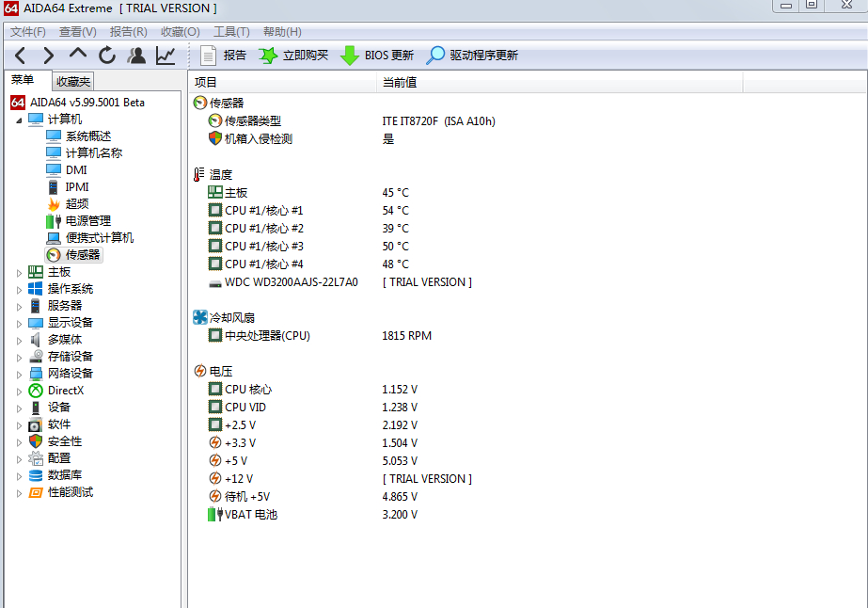Open the graph chart toolbar icon
Screen dimensions: 868x608
(x=166, y=56)
